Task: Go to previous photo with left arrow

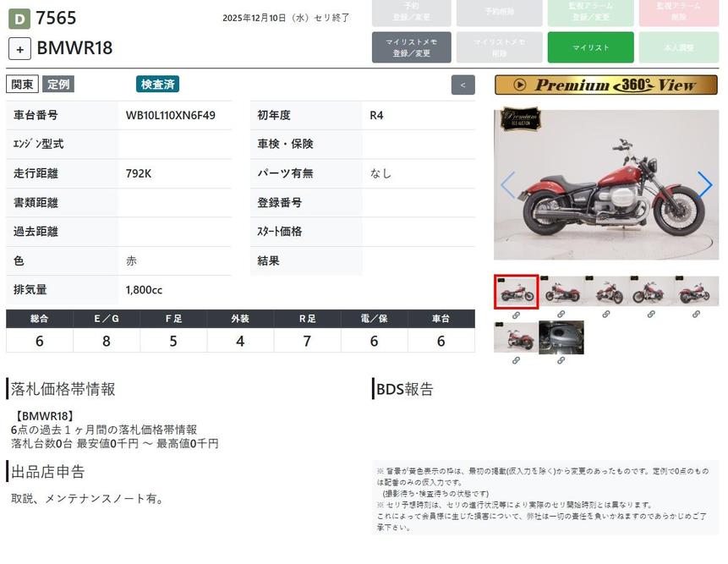Action: (x=507, y=184)
